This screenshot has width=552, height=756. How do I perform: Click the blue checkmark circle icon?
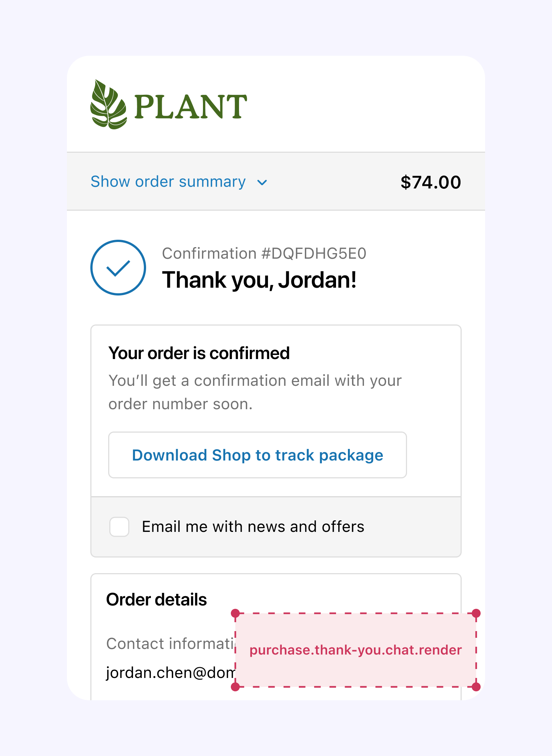[118, 268]
